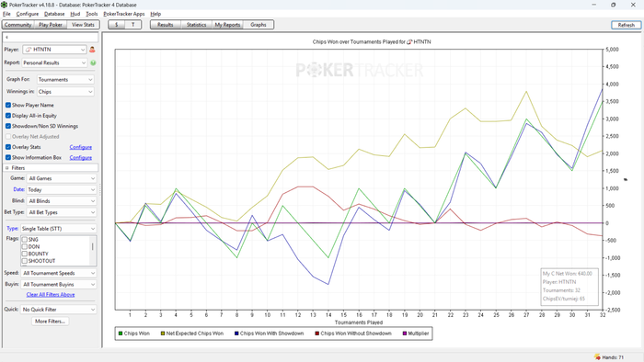The image size is (644, 362).
Task: Toggle Show Information Box checkbox
Action: (8, 157)
